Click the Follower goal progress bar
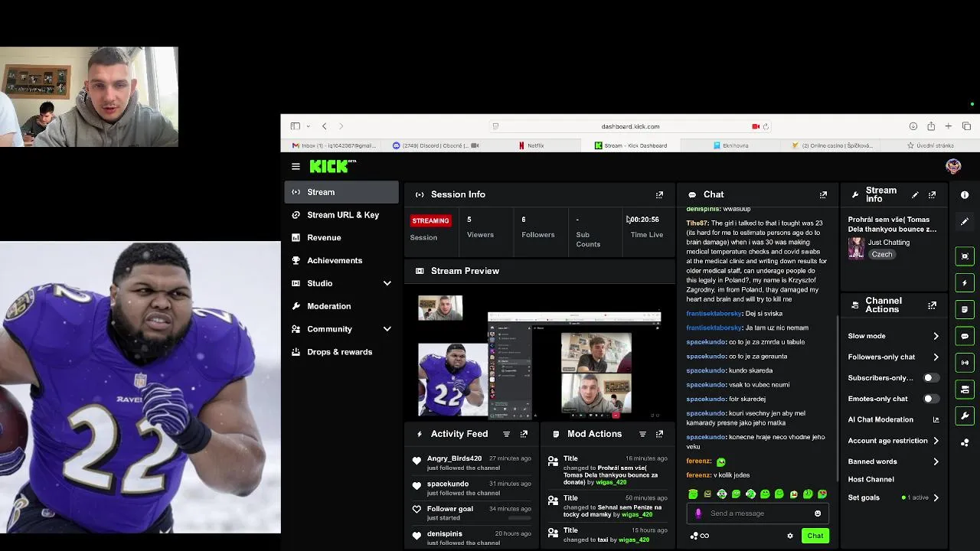Image resolution: width=980 pixels, height=551 pixels. click(520, 518)
